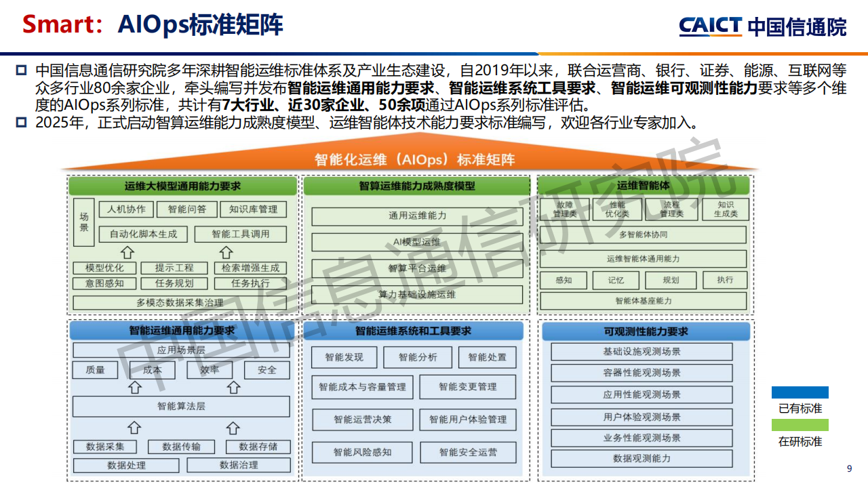The width and height of the screenshot is (868, 488).
Task: Select the 运维大模型通用能力要求 header
Action: 182,186
